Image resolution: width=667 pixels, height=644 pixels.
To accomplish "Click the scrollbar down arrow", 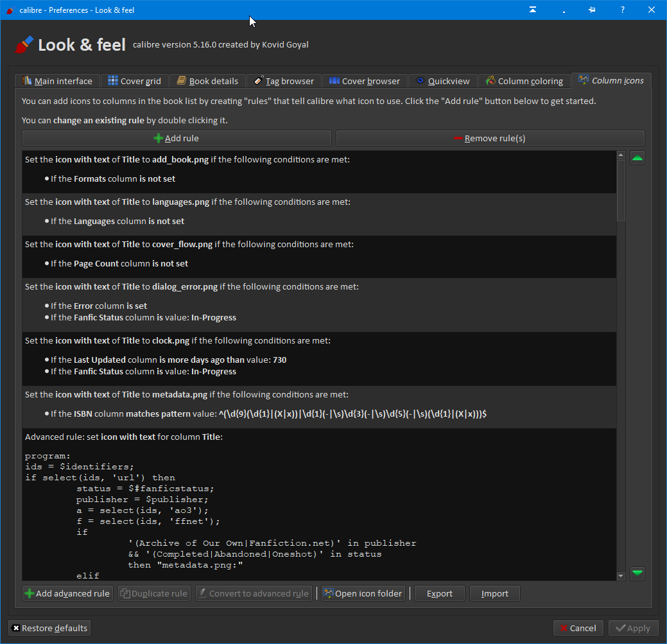I will [x=621, y=576].
